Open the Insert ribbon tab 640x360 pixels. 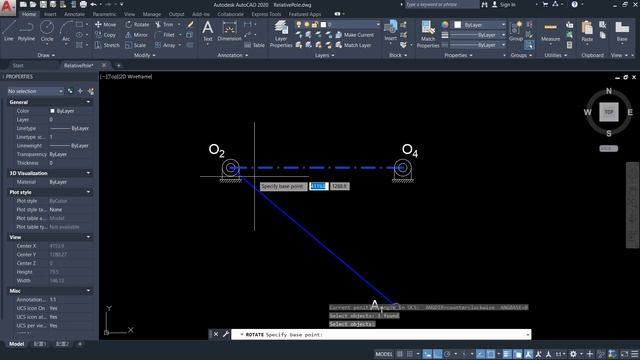coord(50,14)
